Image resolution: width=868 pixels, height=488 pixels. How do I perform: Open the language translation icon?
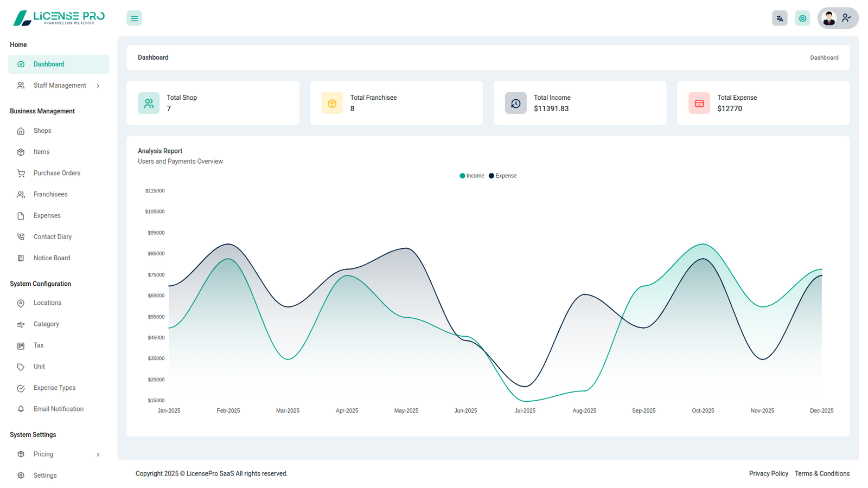pos(780,18)
